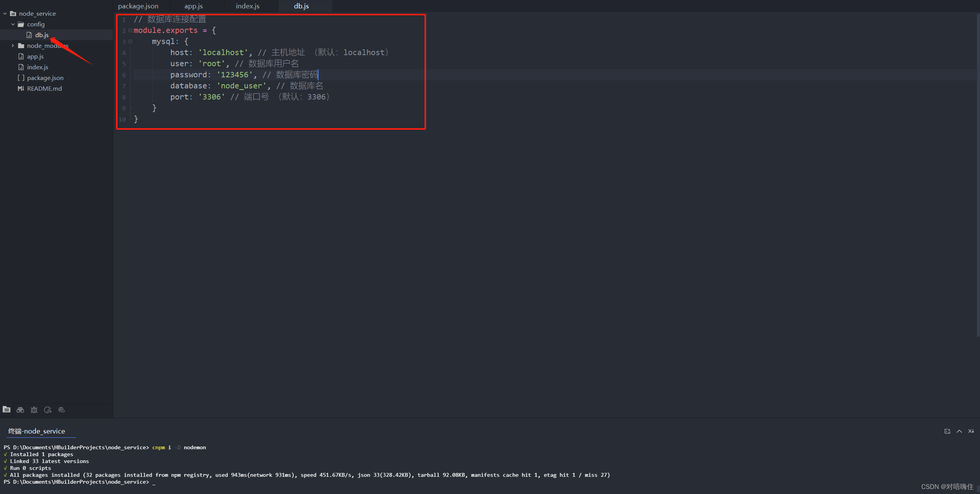Fold the module.exports block on line 2

(130, 31)
